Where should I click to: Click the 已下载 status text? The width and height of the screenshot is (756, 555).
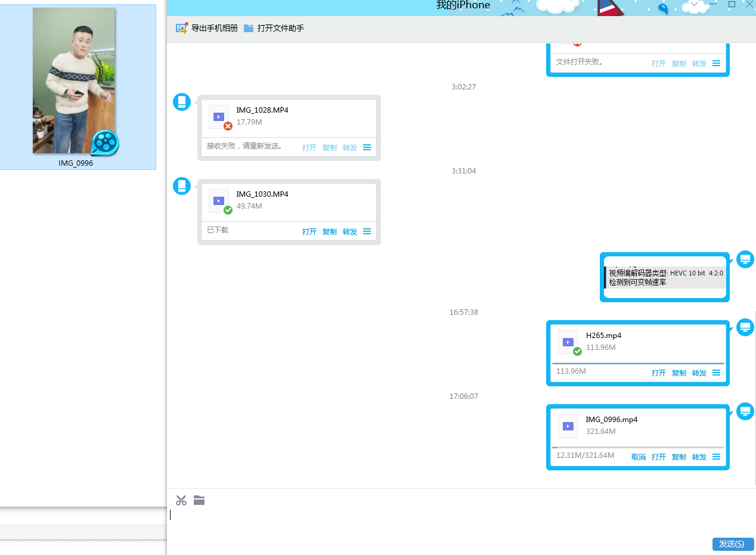tap(218, 230)
